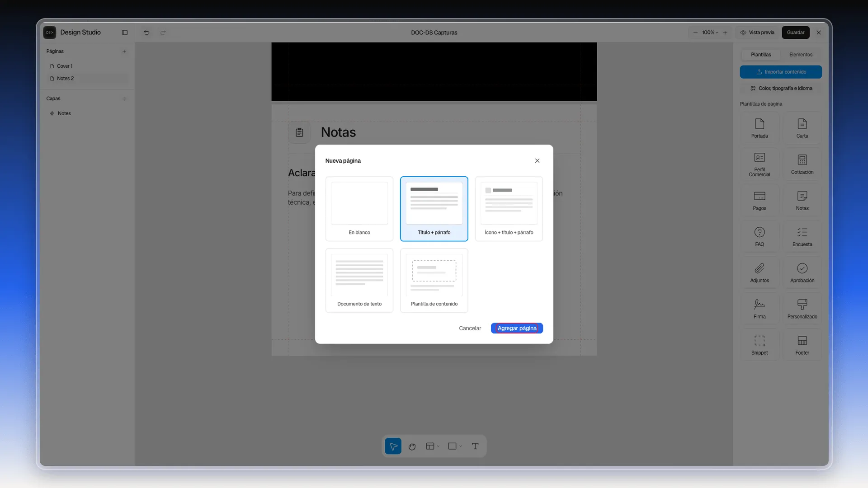
Task: Collapse the Capas section chevron
Action: pyautogui.click(x=124, y=99)
